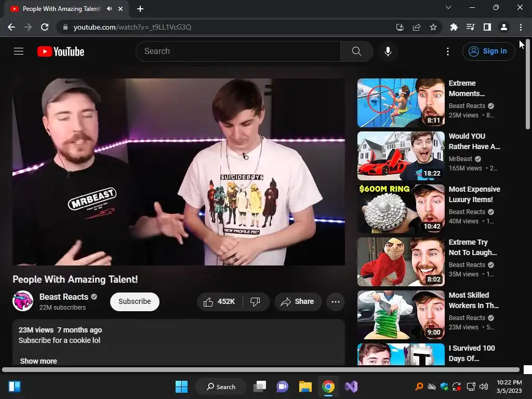
Task: Bookmark this page with star
Action: point(433,27)
